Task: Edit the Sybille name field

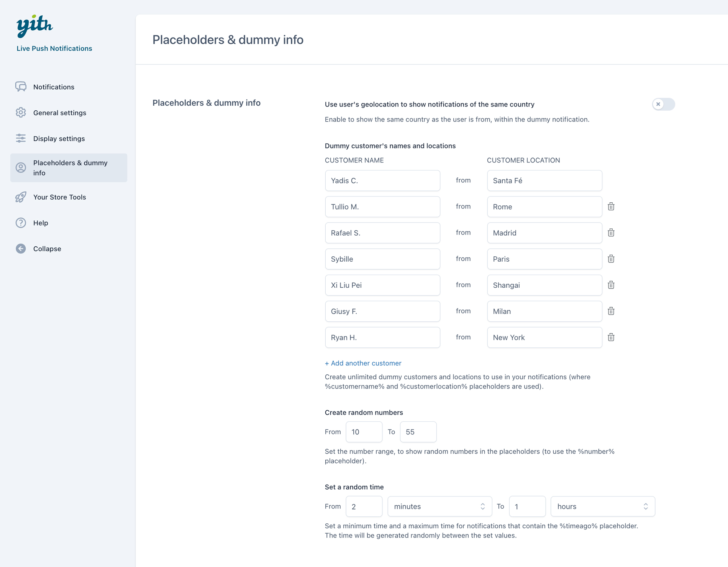Action: pyautogui.click(x=382, y=259)
